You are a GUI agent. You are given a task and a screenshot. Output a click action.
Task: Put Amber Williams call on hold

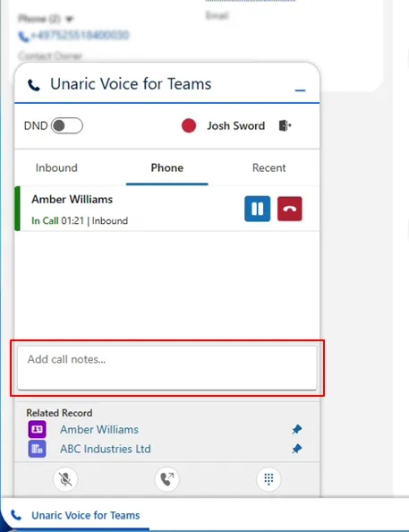tap(258, 209)
